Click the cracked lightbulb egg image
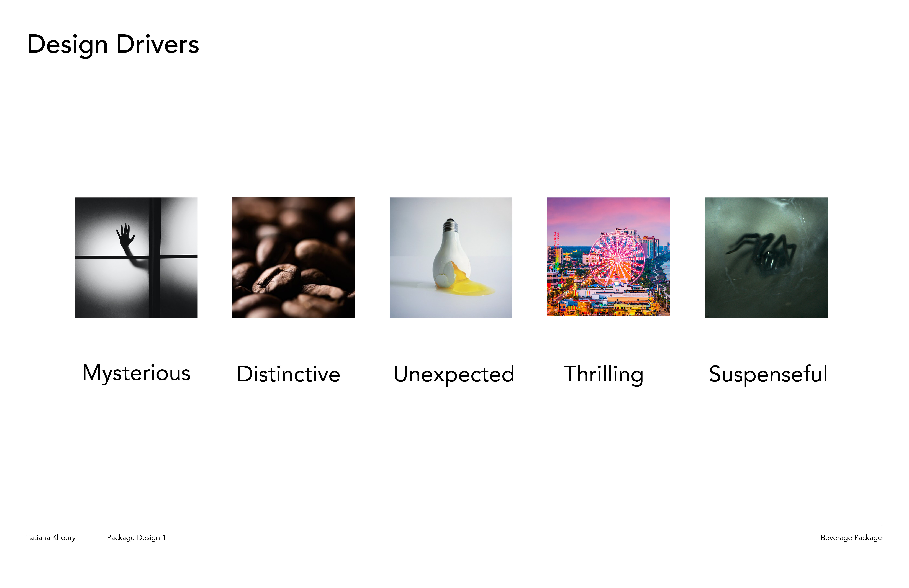This screenshot has width=909, height=588. pyautogui.click(x=451, y=257)
